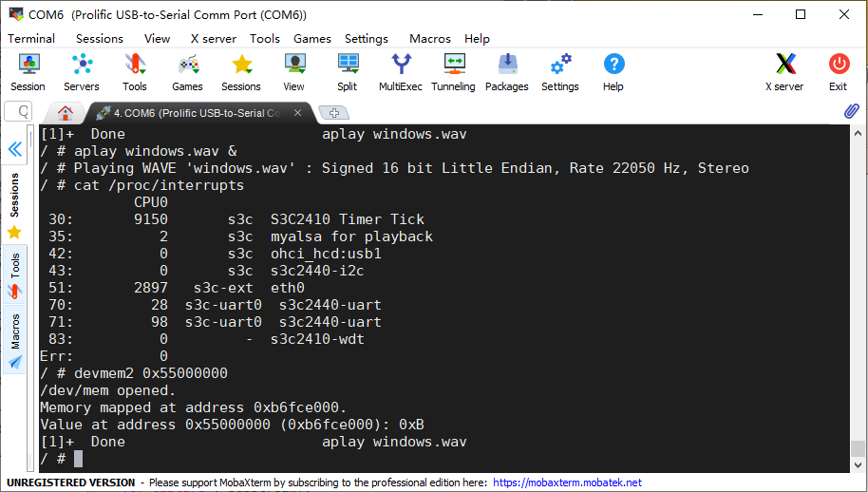Open the Macros menu in menu bar
Viewport: 868px width, 492px height.
[x=430, y=39]
